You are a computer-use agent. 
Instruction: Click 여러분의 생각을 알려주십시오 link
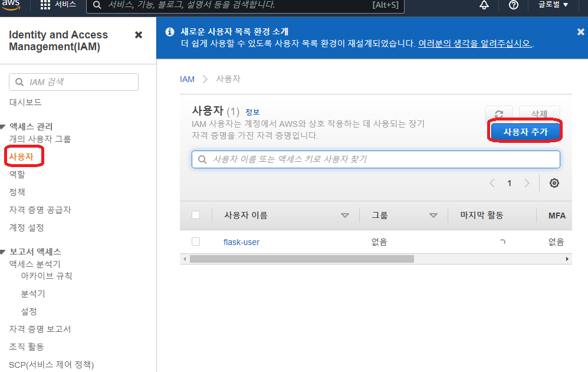(475, 44)
